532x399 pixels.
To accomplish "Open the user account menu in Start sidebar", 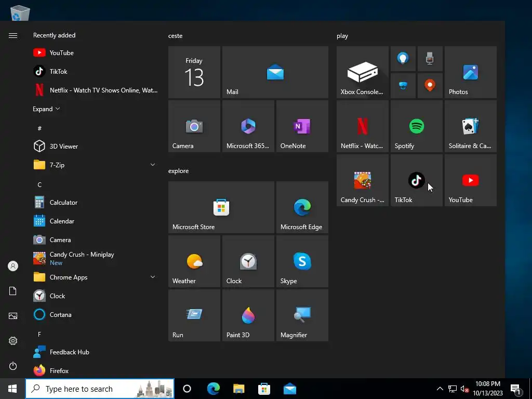I will (13, 266).
